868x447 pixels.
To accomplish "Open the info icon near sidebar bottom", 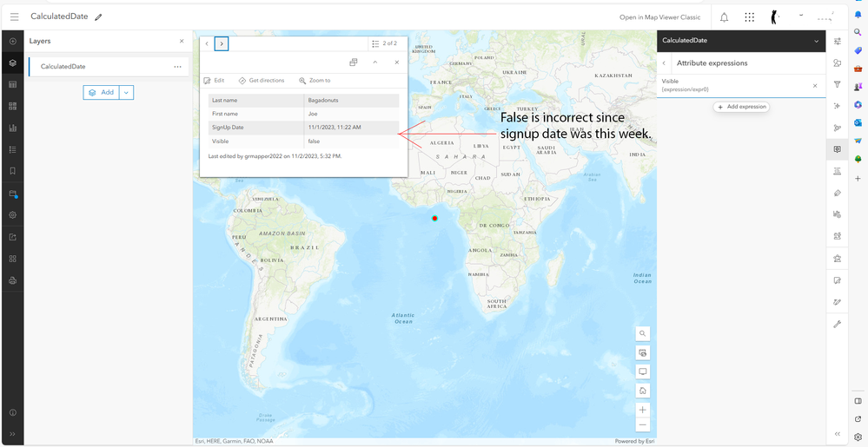I will pos(13,412).
